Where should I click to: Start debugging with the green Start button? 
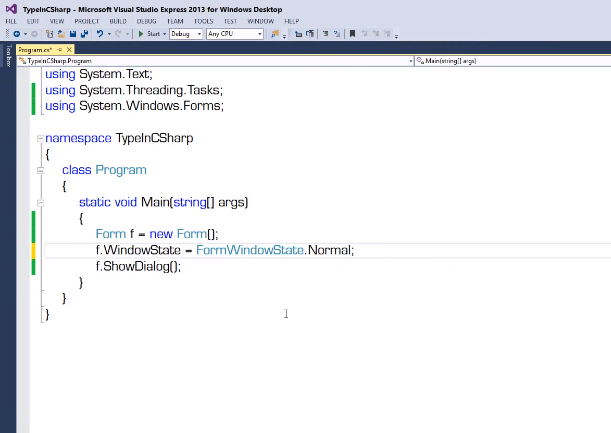point(149,34)
